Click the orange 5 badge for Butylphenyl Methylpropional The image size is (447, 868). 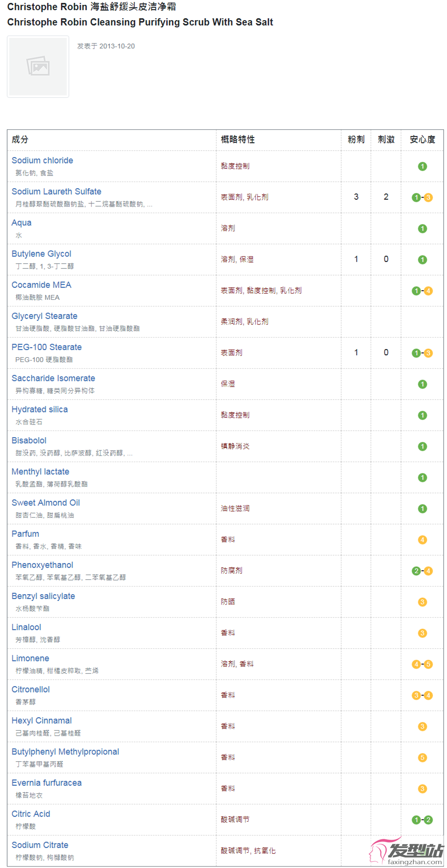pyautogui.click(x=422, y=757)
